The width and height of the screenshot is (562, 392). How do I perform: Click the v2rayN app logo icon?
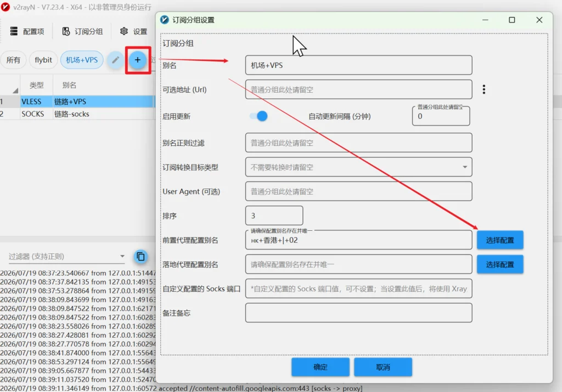tap(5, 7)
